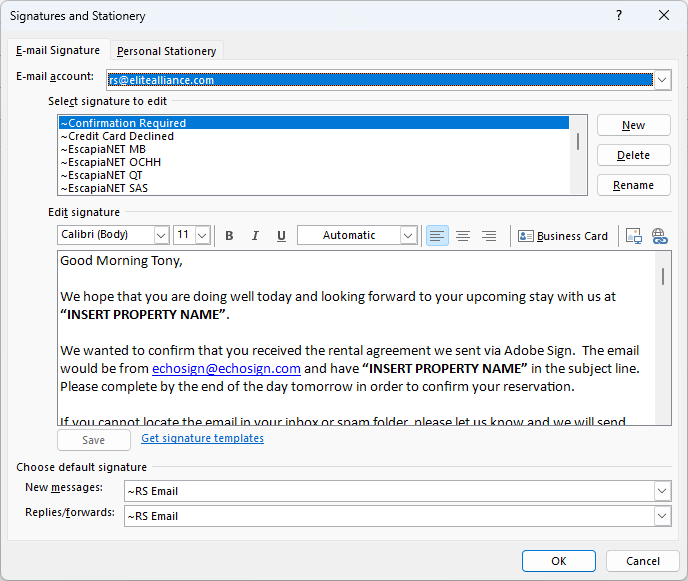Viewport: 688px width, 581px height.
Task: Delete the selected signature
Action: (x=634, y=155)
